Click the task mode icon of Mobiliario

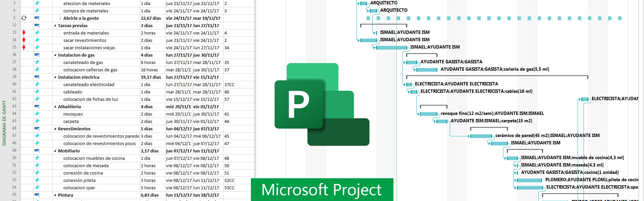click(x=37, y=151)
